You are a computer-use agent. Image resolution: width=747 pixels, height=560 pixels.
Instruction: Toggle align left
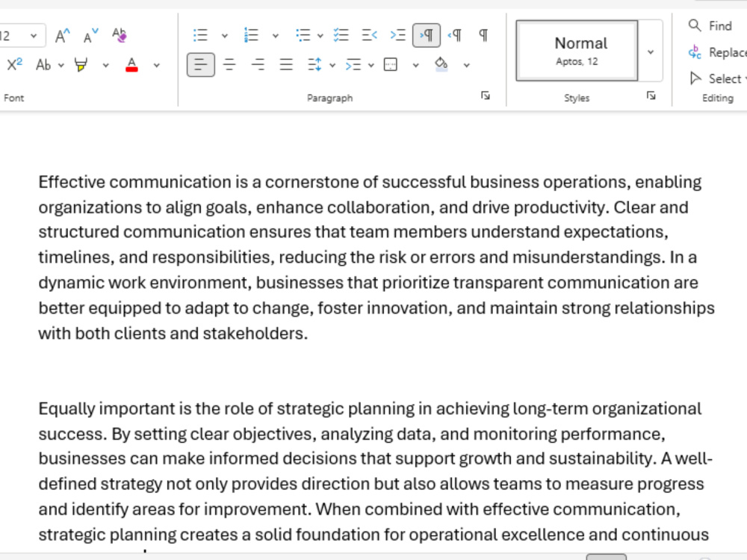(200, 64)
